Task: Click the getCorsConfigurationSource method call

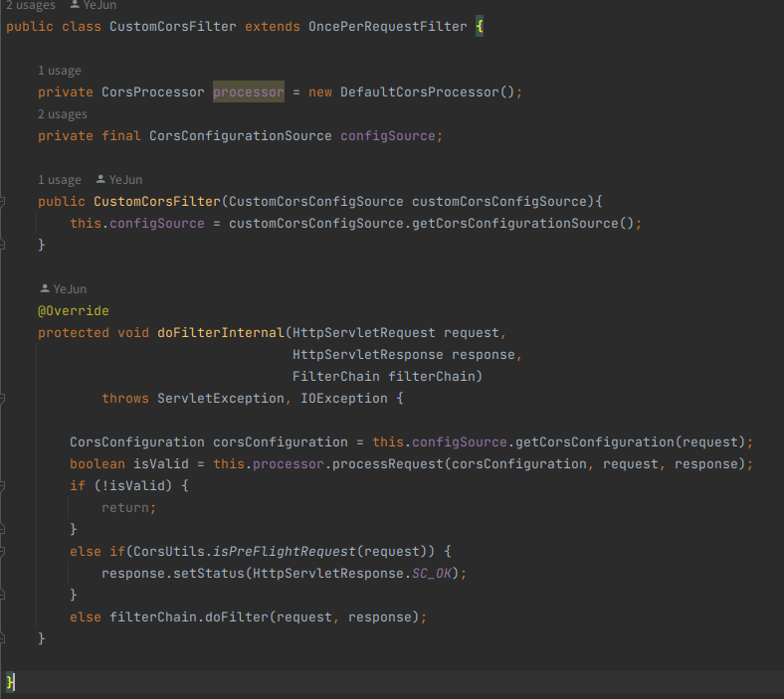Action: [x=515, y=224]
